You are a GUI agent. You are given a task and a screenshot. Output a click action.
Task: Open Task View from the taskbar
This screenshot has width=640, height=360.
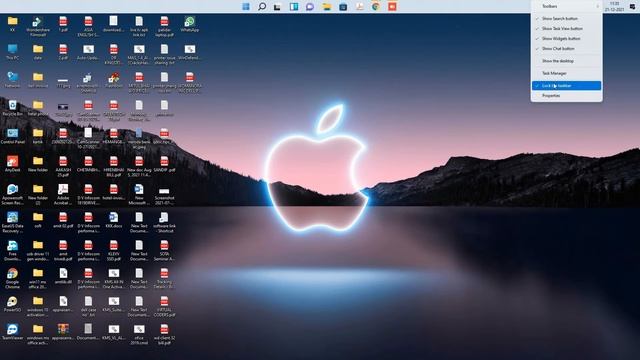278,7
